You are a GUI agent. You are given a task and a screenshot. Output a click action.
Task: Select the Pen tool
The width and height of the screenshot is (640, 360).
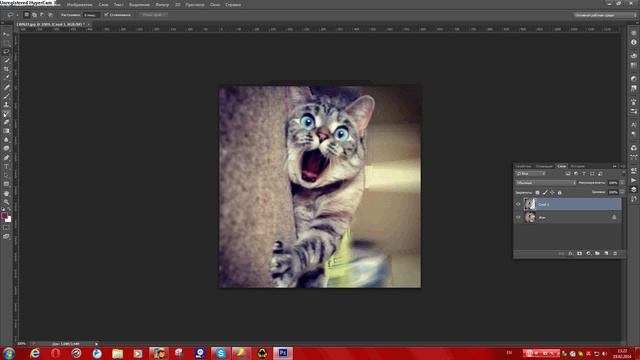(6, 158)
